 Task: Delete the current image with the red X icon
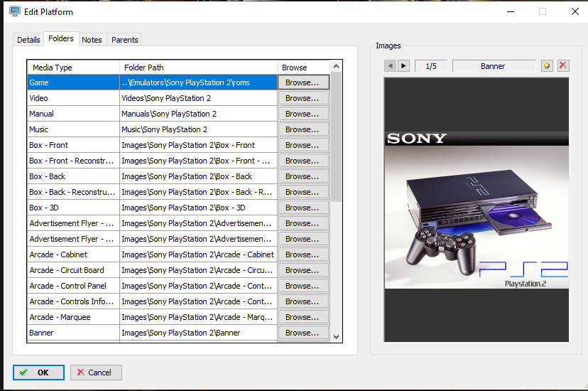pos(563,65)
